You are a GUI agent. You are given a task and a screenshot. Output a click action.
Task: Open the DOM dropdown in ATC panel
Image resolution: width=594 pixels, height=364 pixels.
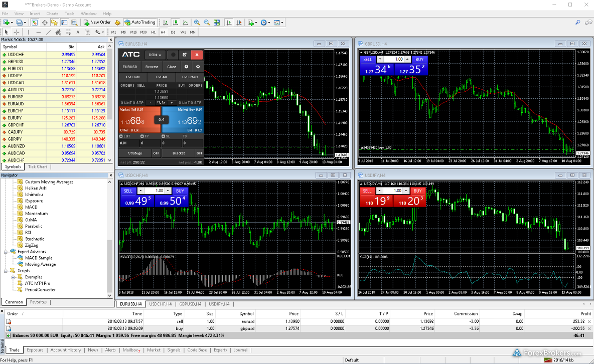click(155, 55)
